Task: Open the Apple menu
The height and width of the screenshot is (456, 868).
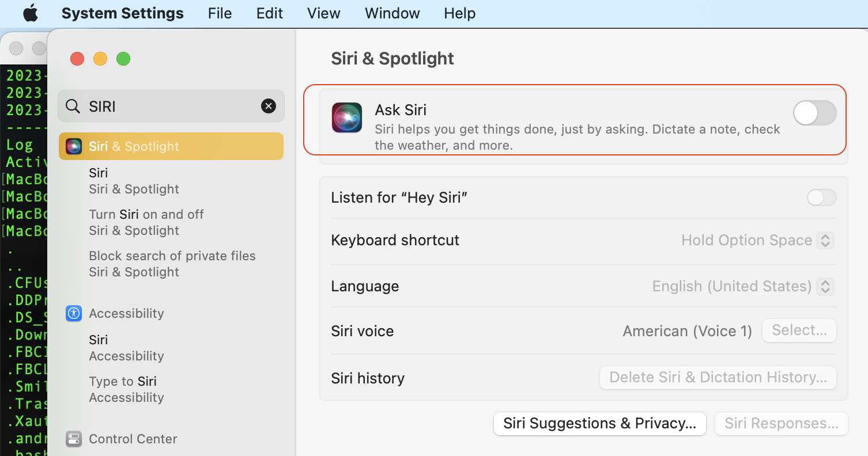Action: (31, 13)
